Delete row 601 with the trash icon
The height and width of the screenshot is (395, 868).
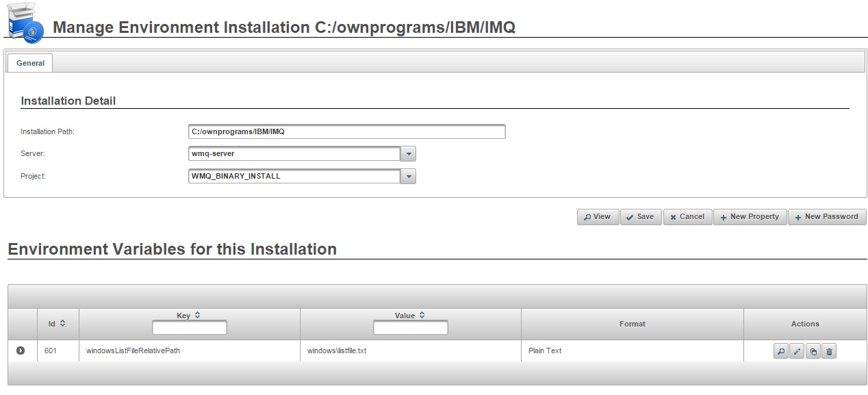pos(829,352)
